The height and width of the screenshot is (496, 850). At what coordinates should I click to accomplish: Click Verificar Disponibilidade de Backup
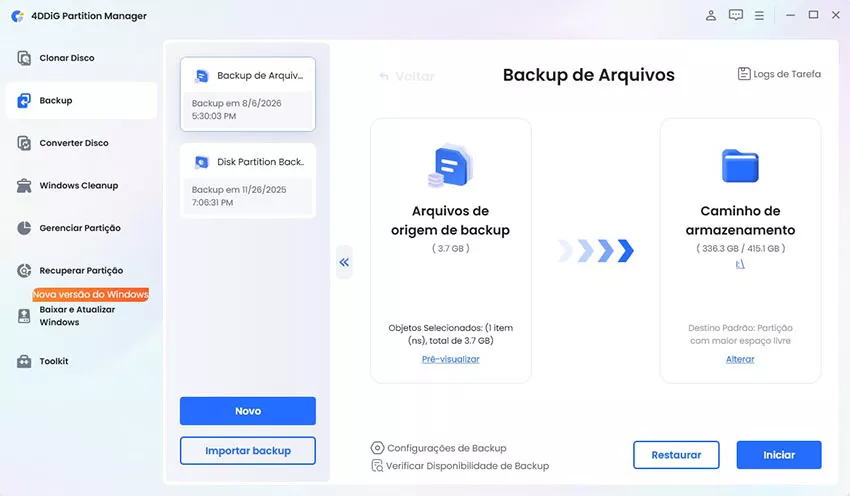click(460, 466)
